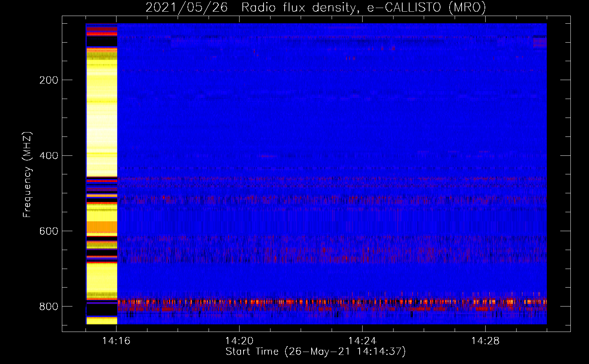The width and height of the screenshot is (589, 364).
Task: Click the 400 MHz frequency label
Action: pos(48,156)
